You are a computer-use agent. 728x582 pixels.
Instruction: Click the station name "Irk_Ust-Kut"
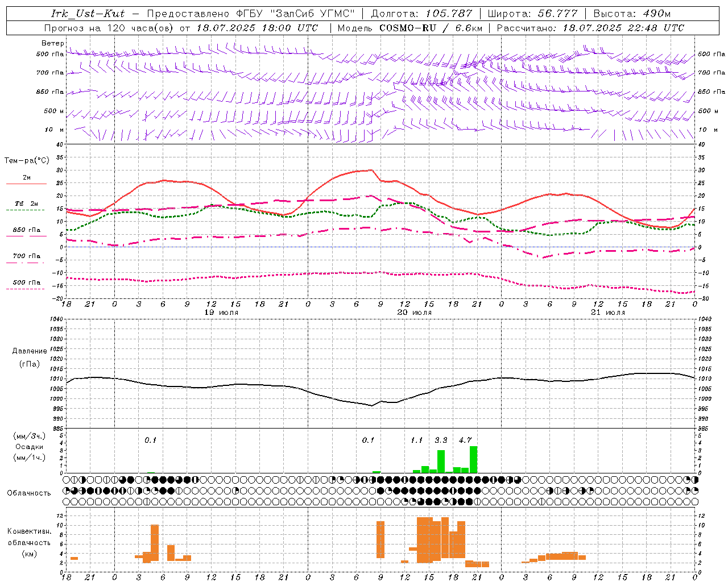[x=88, y=14]
